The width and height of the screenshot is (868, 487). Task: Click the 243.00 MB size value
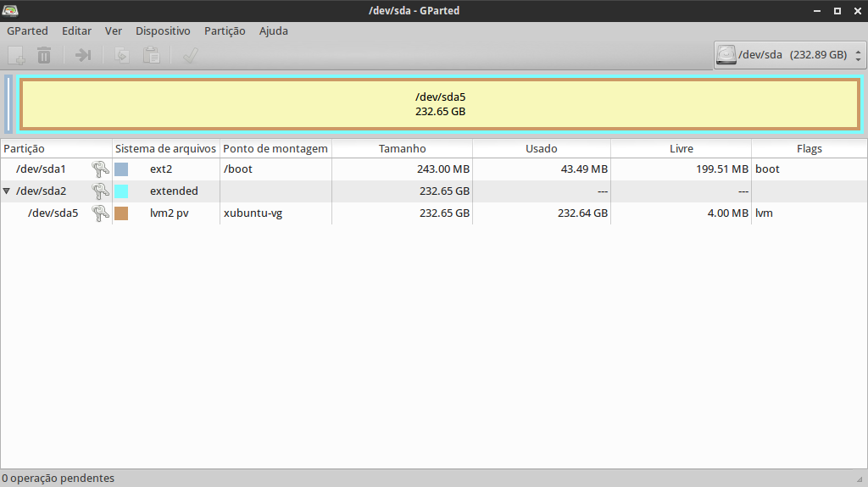tap(443, 169)
